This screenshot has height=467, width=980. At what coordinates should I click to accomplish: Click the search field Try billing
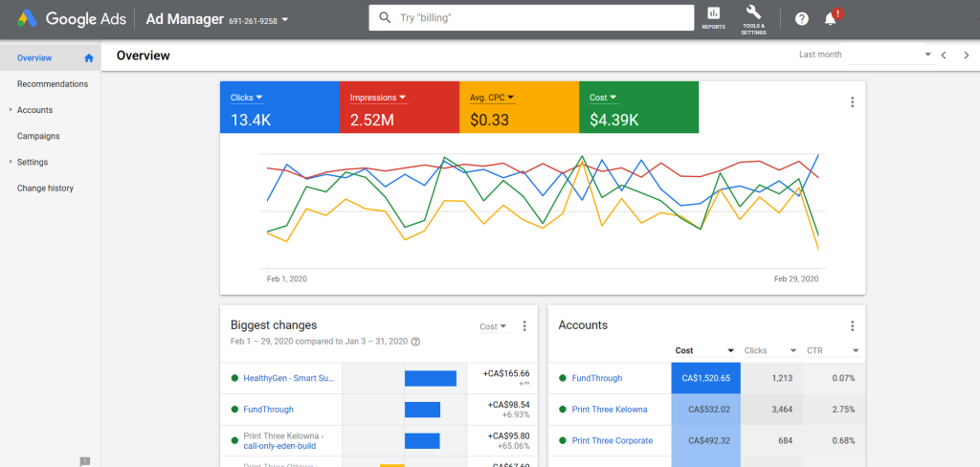coord(531,18)
